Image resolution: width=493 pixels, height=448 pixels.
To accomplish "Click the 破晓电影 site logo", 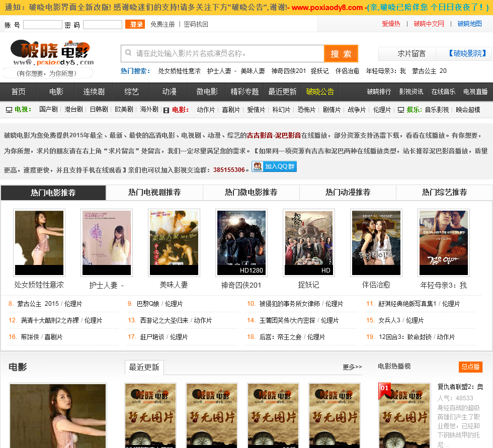I will (x=52, y=52).
